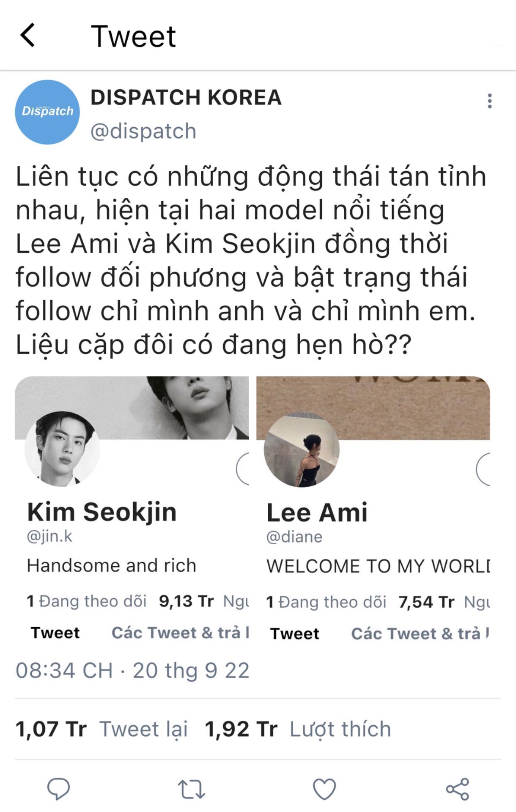Open DISPATCH KOREA account name

point(186,97)
